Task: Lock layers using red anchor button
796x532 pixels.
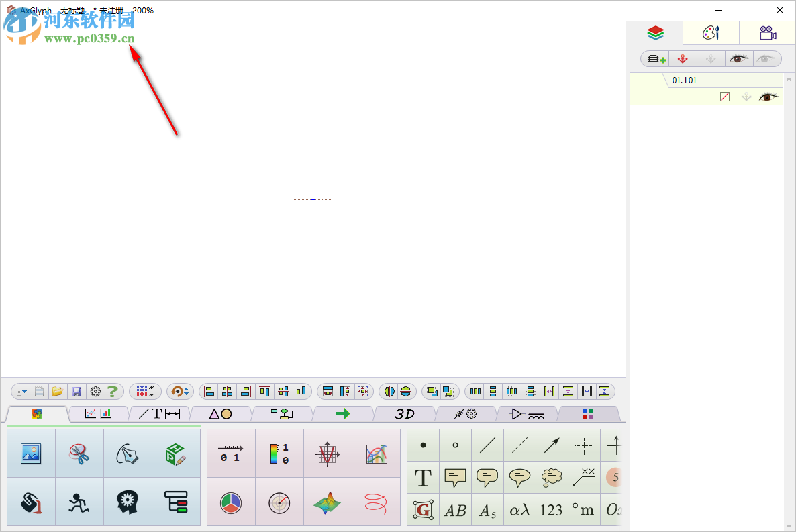Action: click(x=683, y=59)
